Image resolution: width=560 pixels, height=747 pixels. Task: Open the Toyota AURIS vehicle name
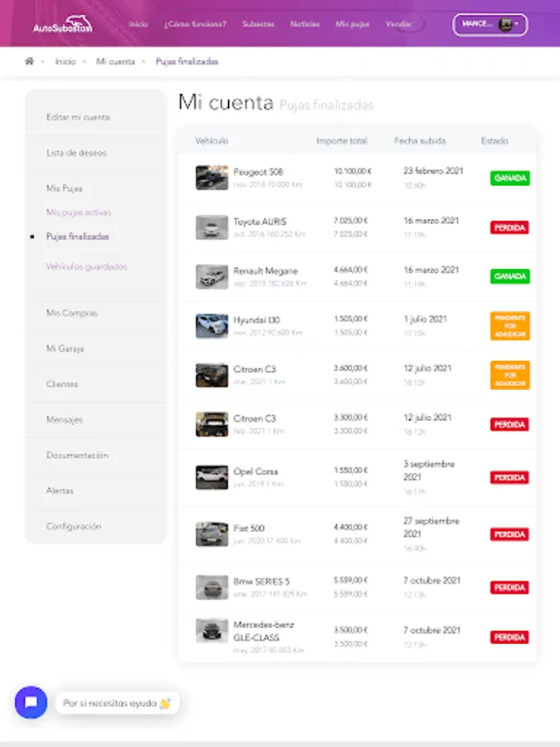(260, 222)
